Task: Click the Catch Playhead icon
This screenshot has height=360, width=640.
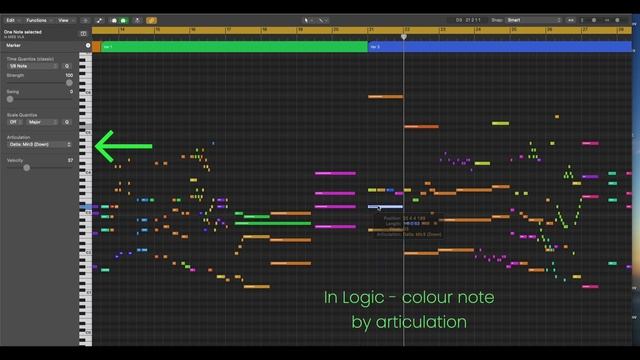Action: 137,20
